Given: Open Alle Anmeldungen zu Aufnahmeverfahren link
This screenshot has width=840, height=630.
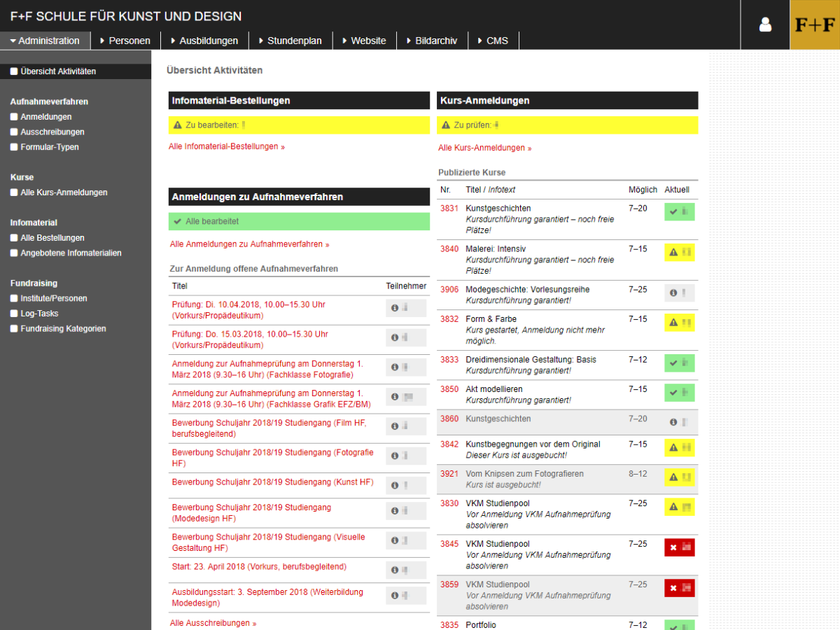Looking at the screenshot, I should click(x=250, y=244).
